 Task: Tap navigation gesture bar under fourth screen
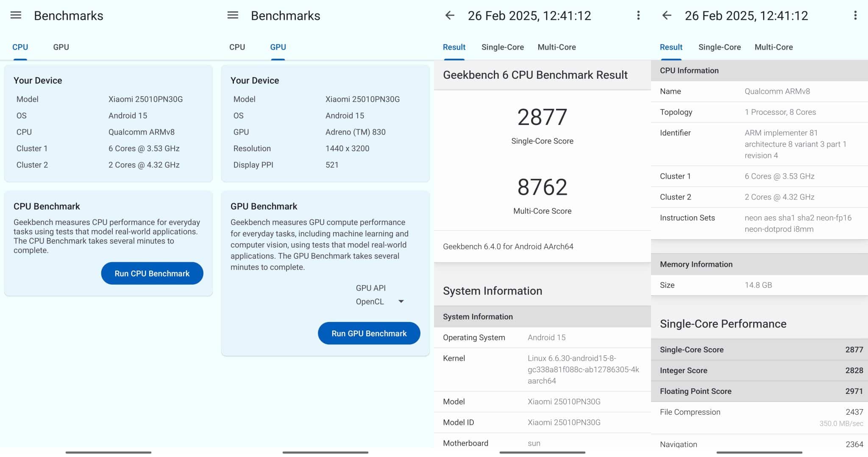tap(759, 452)
